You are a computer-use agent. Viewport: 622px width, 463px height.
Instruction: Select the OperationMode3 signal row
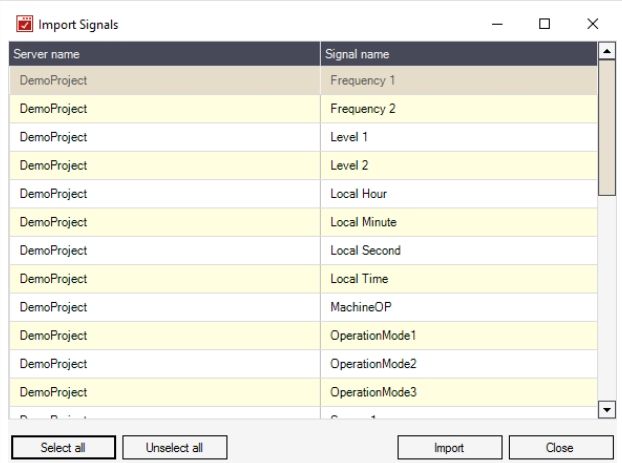373,392
